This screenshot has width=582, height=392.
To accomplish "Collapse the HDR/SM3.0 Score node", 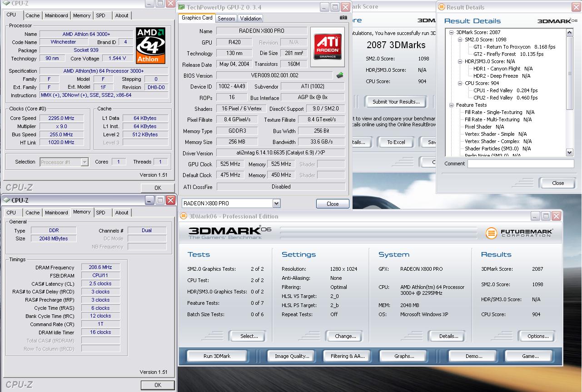I will pyautogui.click(x=460, y=61).
